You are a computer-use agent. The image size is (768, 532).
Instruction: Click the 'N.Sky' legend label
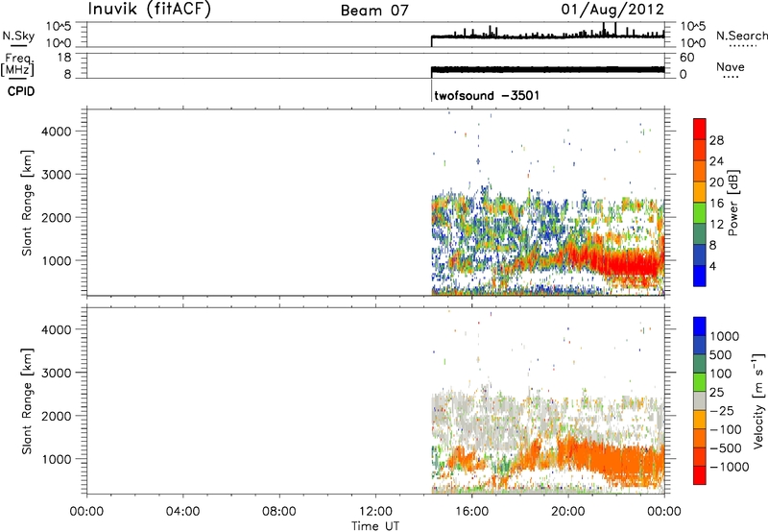coord(18,36)
